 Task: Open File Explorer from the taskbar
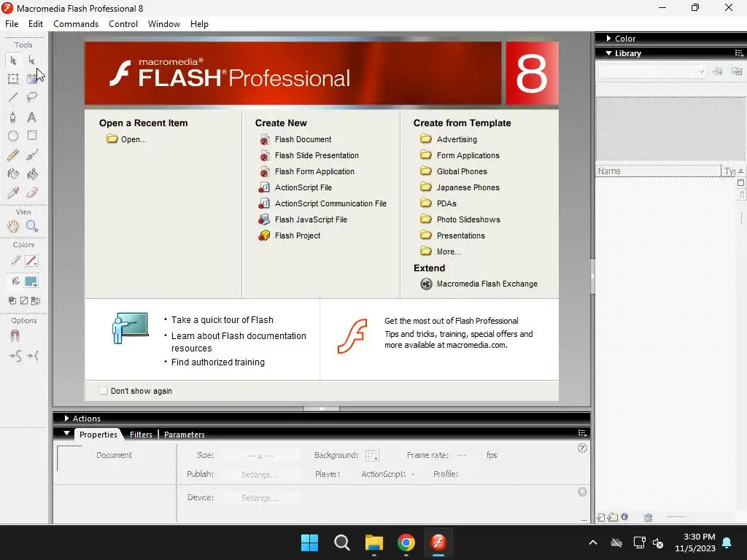[x=374, y=542]
